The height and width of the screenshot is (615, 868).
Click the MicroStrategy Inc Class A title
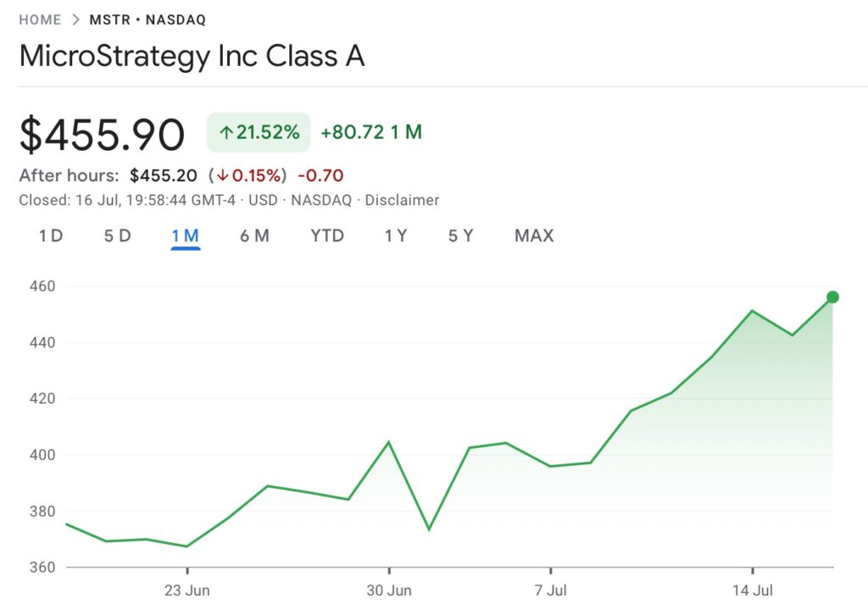(x=192, y=56)
